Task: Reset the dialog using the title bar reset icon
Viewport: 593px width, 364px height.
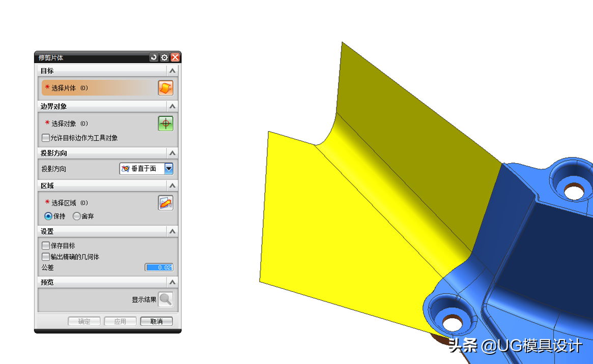Action: pos(154,57)
